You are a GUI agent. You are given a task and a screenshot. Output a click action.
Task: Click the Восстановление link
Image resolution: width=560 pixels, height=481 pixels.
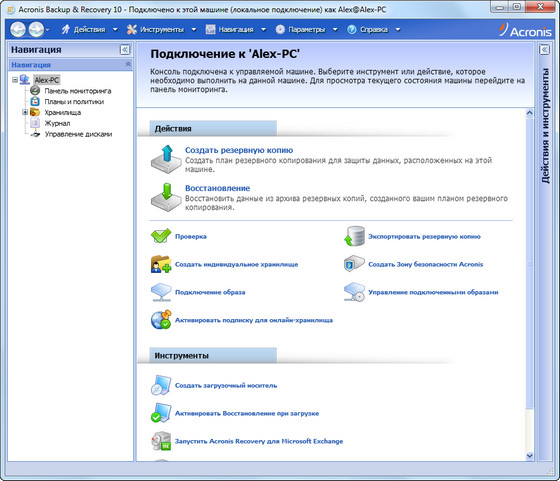click(x=218, y=188)
